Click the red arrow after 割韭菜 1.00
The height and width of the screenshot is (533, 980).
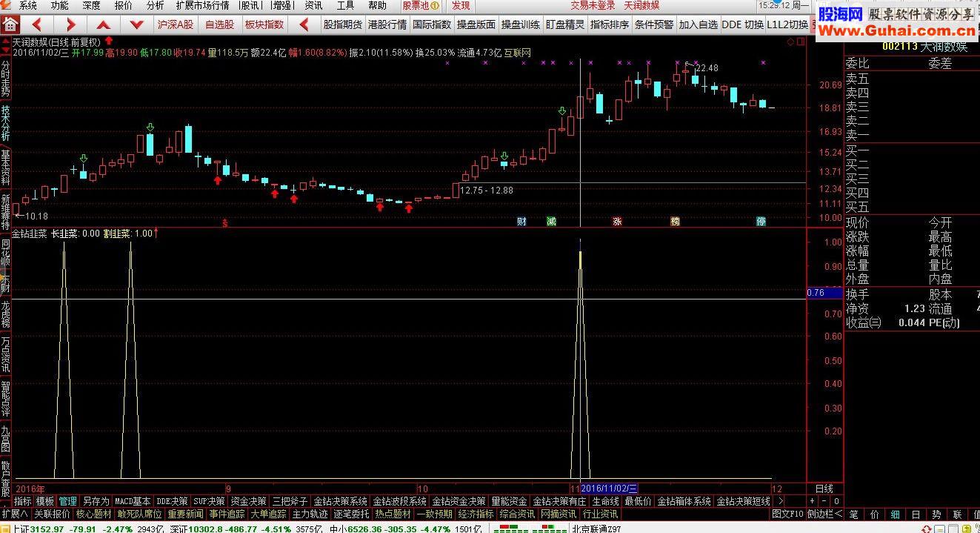click(x=156, y=233)
